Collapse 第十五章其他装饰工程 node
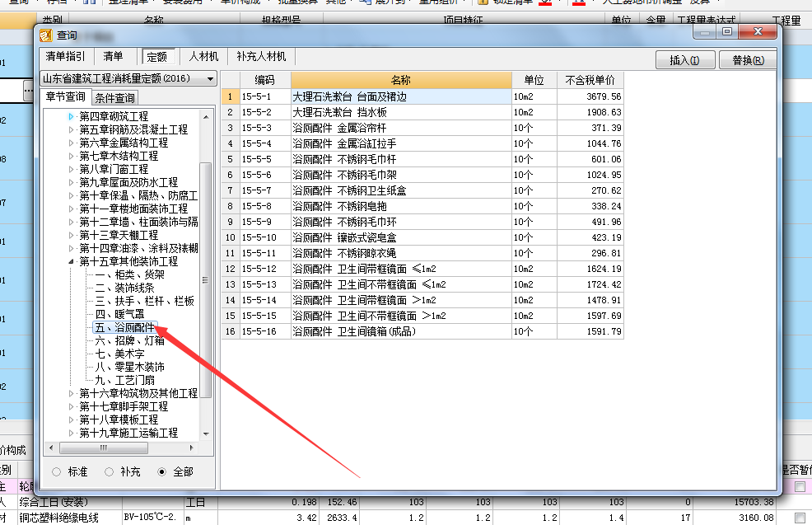This screenshot has width=812, height=525. click(72, 262)
